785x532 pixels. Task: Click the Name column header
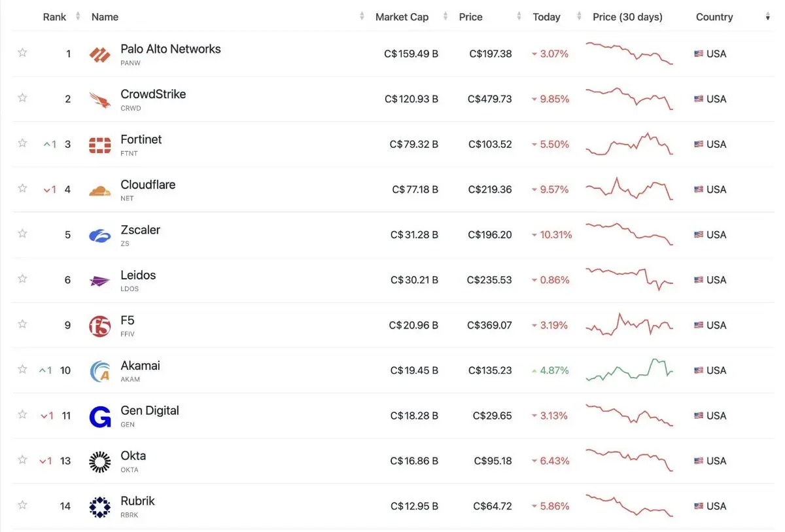point(105,17)
